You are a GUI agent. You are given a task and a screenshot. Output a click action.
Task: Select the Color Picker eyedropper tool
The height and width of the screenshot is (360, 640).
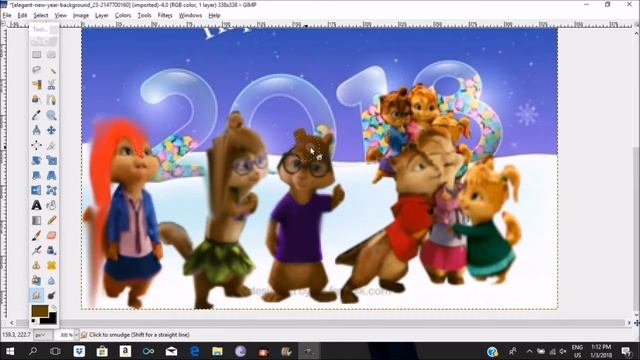click(x=36, y=115)
